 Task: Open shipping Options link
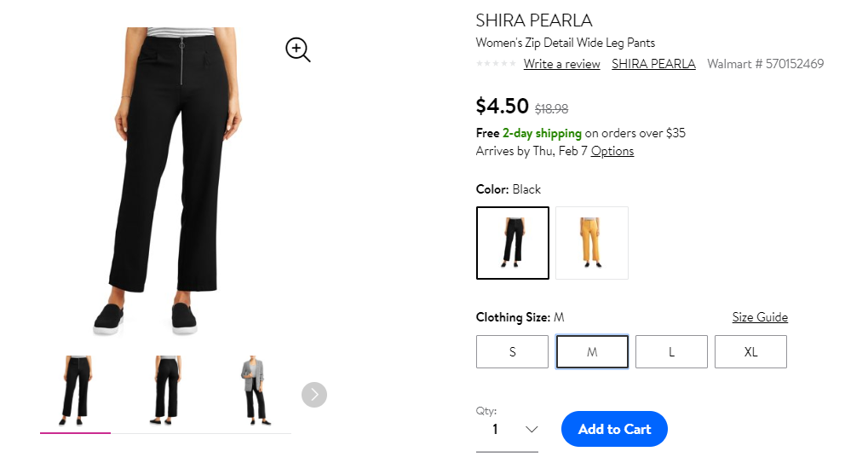coord(612,151)
